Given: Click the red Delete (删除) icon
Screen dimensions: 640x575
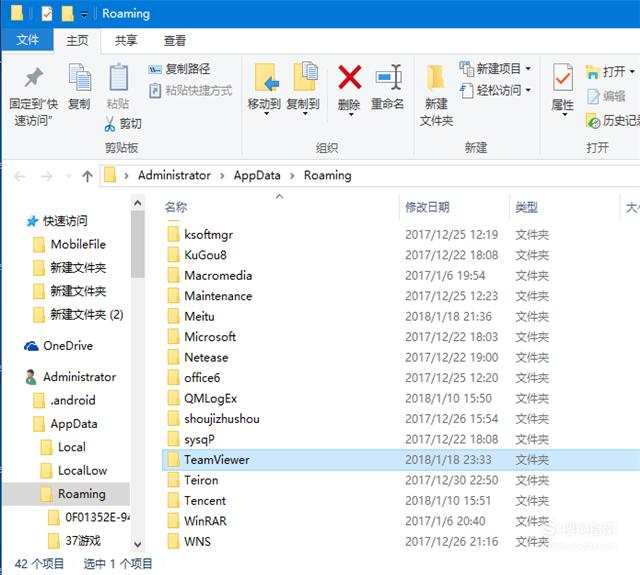Looking at the screenshot, I should point(349,77).
